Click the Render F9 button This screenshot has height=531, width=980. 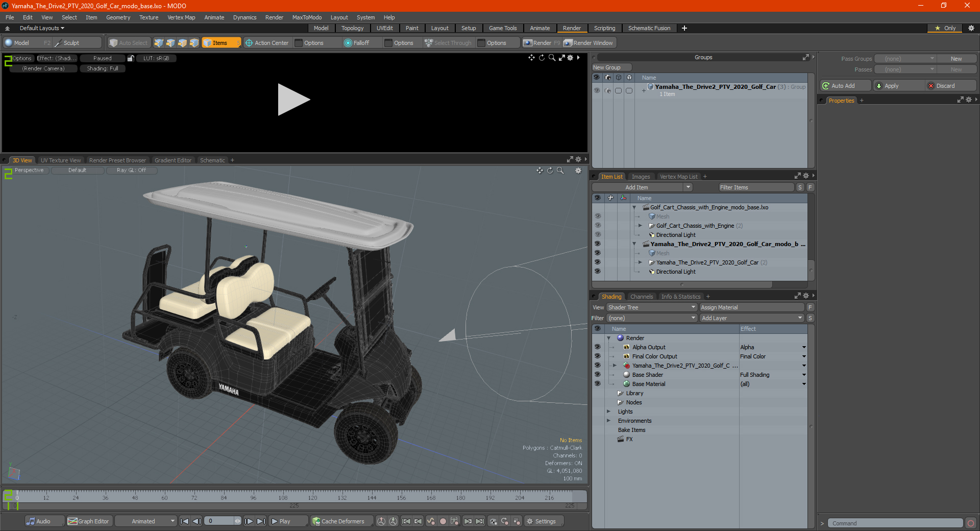(542, 43)
